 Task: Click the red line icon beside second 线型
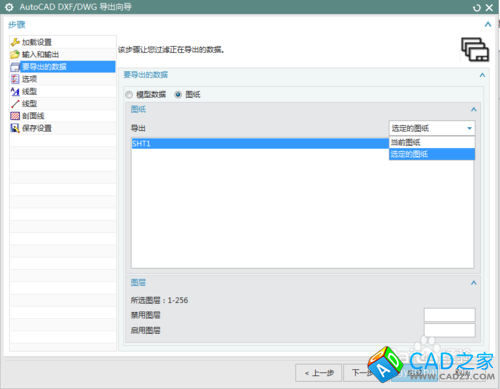pos(15,104)
